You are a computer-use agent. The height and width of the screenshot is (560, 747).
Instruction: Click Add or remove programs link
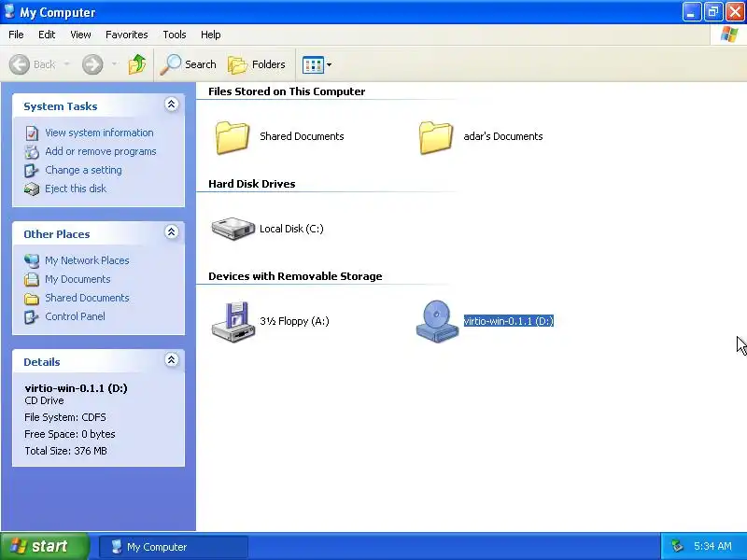point(101,151)
